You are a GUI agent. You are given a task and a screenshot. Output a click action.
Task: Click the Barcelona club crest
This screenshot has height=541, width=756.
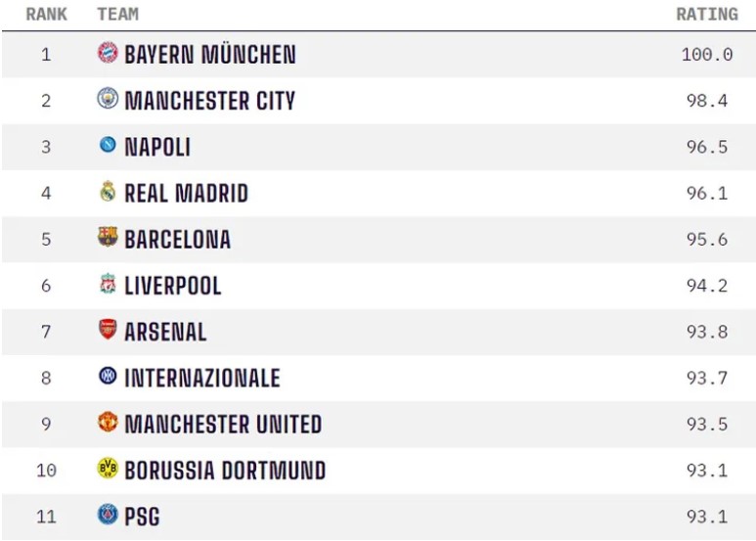coord(108,238)
